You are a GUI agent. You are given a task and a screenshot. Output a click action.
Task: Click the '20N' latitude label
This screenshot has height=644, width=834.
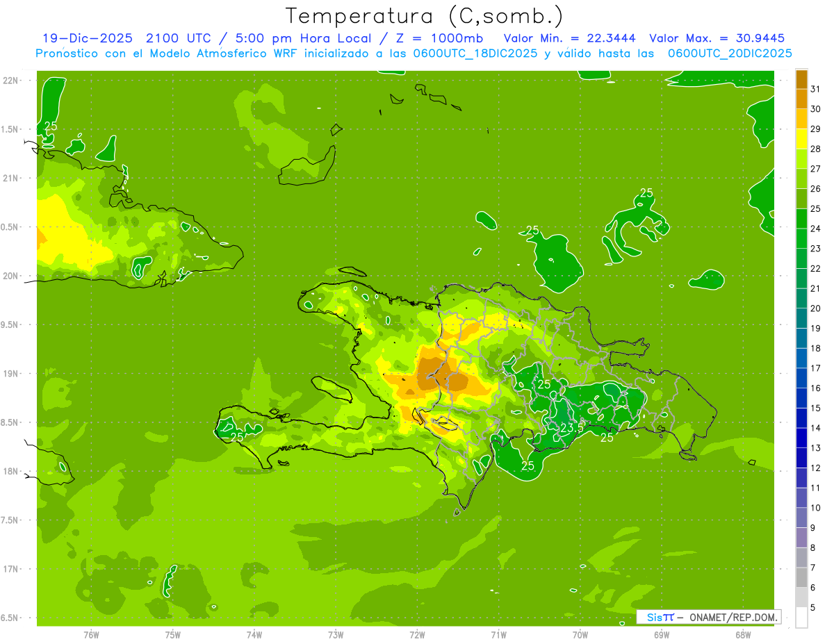(10, 276)
